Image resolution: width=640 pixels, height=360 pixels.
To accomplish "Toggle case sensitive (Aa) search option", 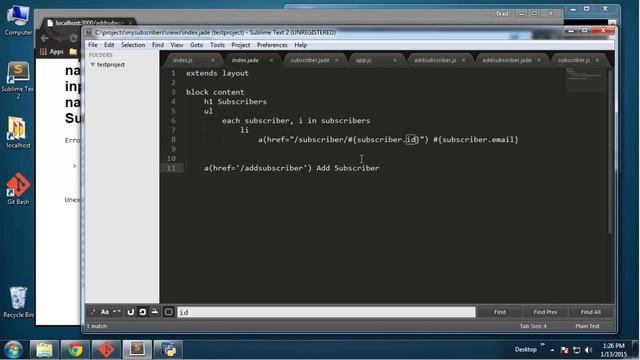I will [x=105, y=312].
